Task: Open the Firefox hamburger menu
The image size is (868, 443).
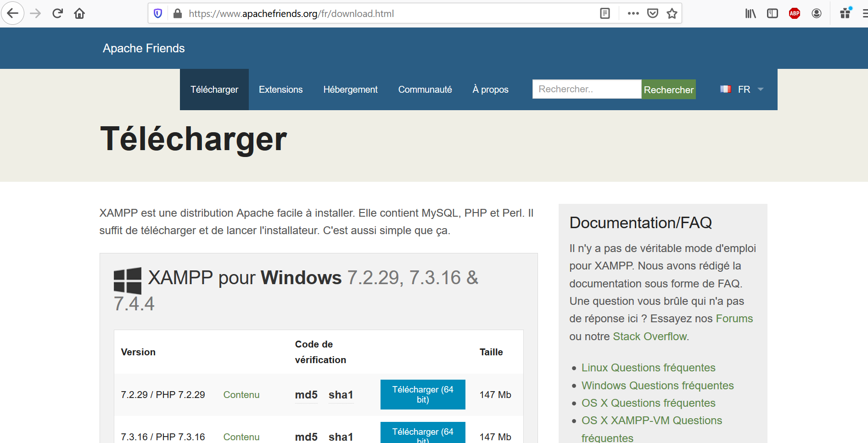Action: tap(864, 13)
